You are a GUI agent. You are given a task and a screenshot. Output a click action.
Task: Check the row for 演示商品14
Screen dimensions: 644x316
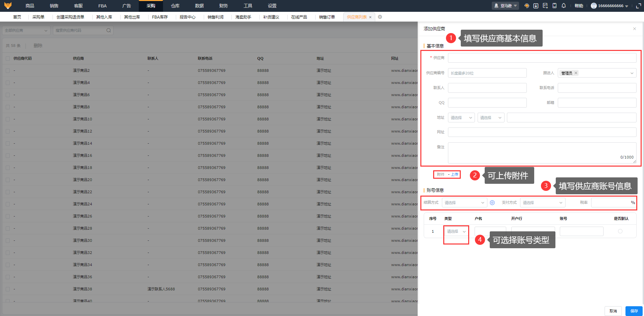[x=8, y=143]
